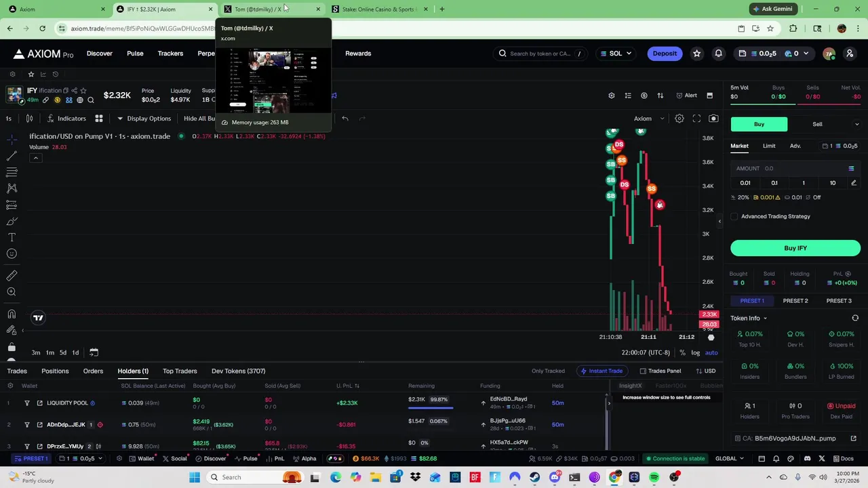Expand Token Info section chevron

[x=765, y=319]
